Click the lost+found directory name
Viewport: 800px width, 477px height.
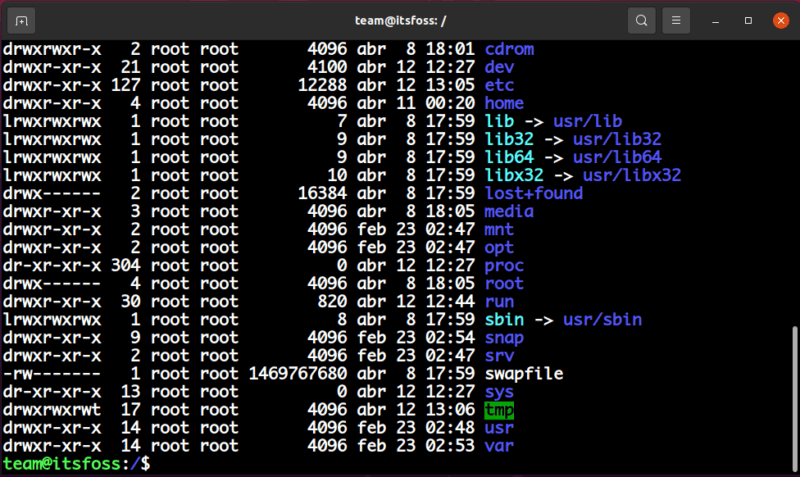(x=533, y=193)
